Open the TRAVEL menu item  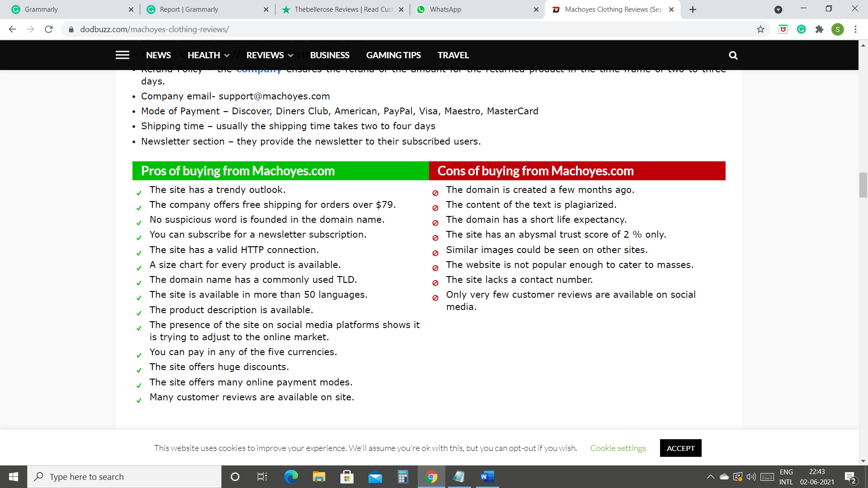pos(453,55)
